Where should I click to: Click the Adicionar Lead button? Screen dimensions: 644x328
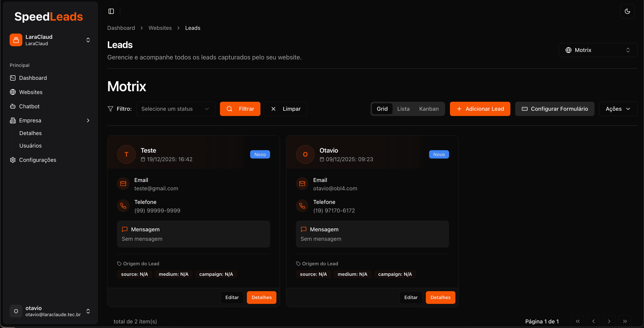click(x=480, y=109)
